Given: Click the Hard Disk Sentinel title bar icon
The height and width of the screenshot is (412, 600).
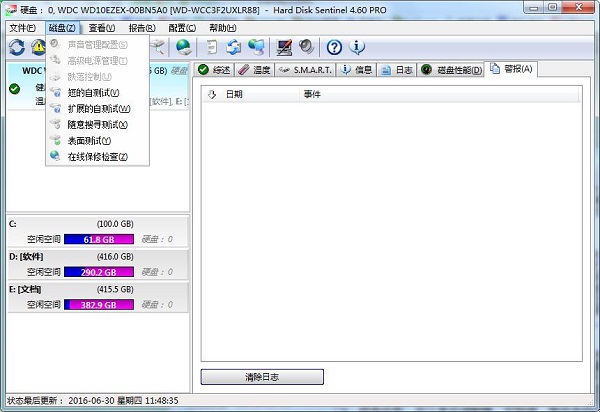Looking at the screenshot, I should pos(12,9).
